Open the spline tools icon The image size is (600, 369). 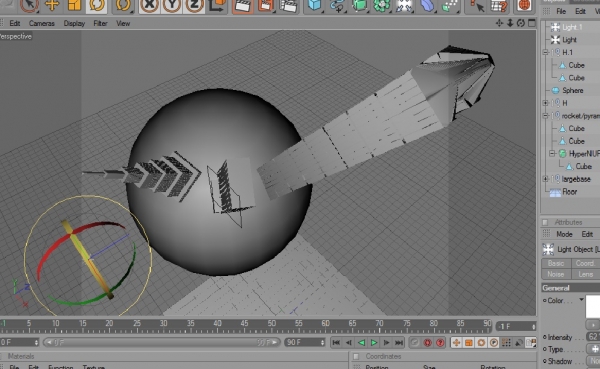pyautogui.click(x=338, y=5)
